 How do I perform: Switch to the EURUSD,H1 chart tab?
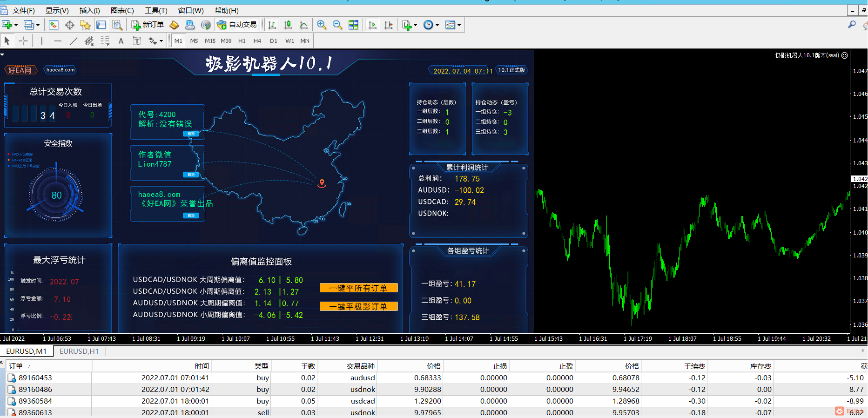tap(79, 351)
